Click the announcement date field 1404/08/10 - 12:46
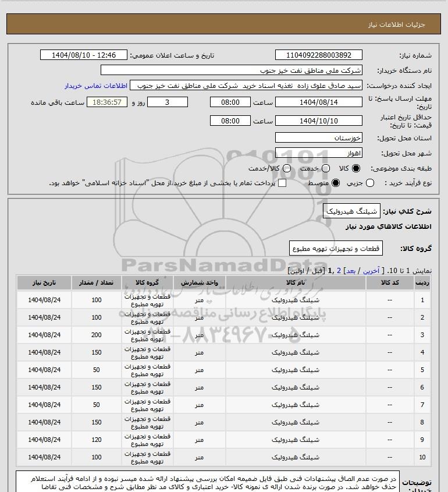The image size is (448, 492). [84, 55]
